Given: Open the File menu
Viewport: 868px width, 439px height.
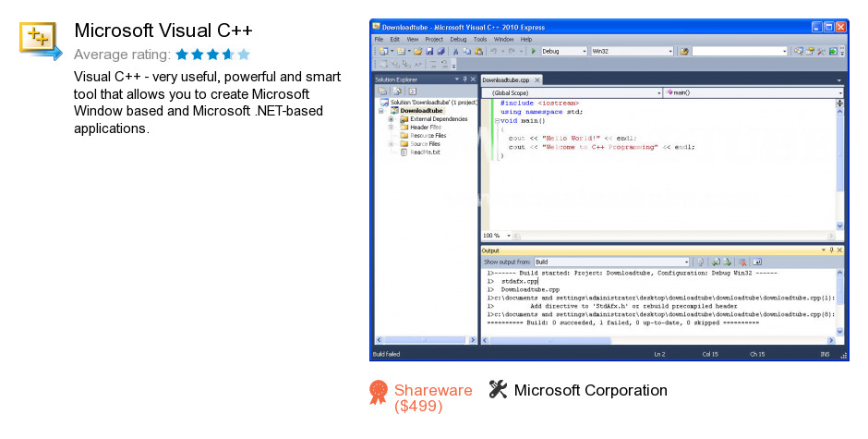Looking at the screenshot, I should click(379, 40).
